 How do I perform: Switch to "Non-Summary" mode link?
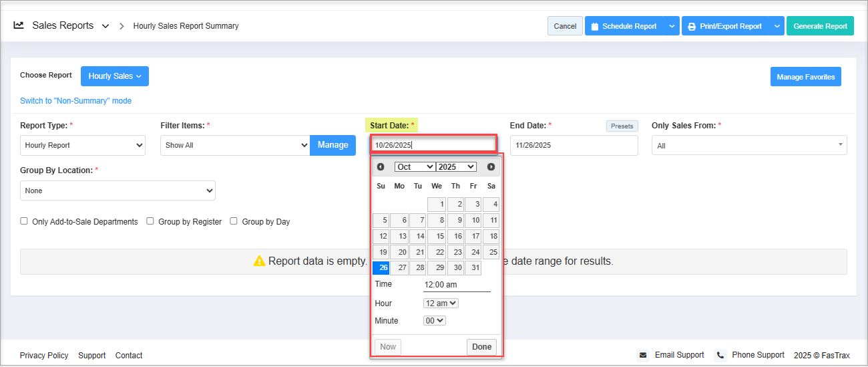click(x=75, y=101)
